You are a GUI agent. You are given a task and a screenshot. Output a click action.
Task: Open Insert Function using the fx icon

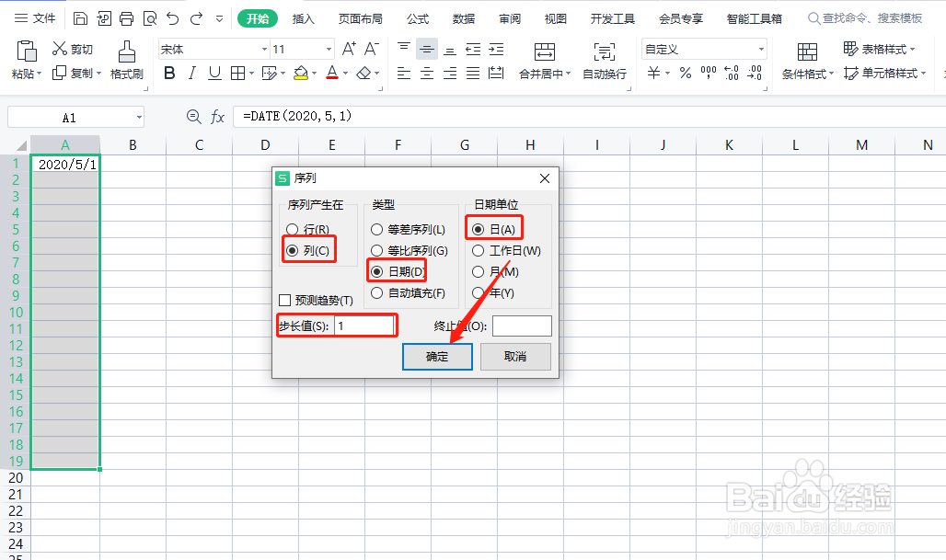pyautogui.click(x=218, y=117)
